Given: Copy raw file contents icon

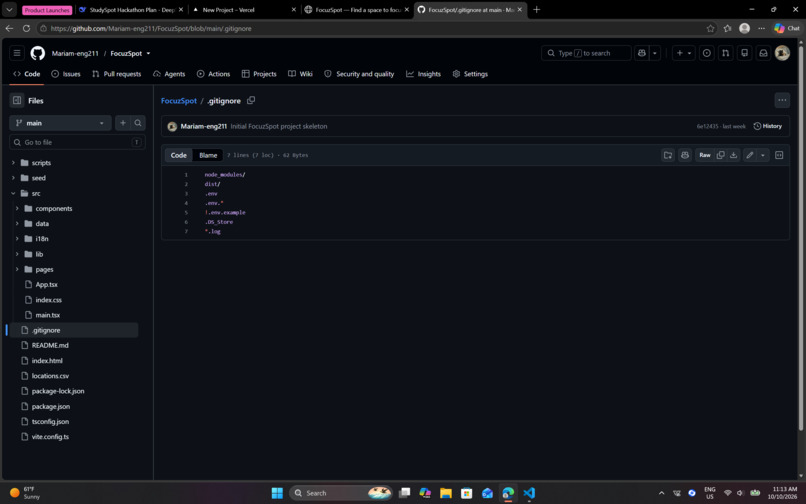Looking at the screenshot, I should 721,155.
